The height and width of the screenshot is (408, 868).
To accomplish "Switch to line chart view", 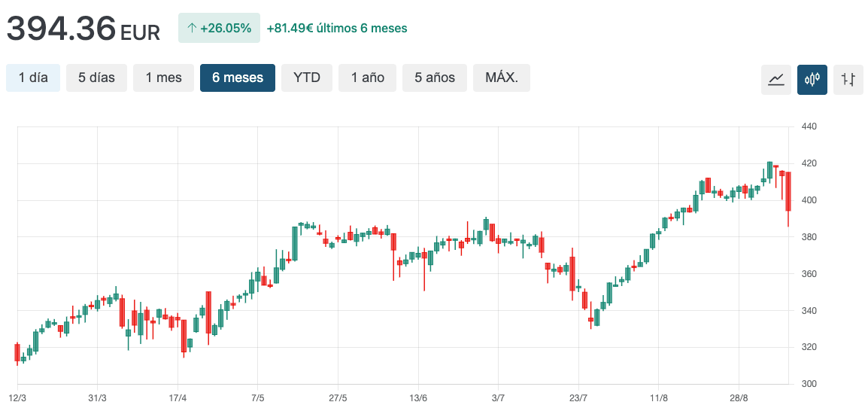I will pos(776,79).
